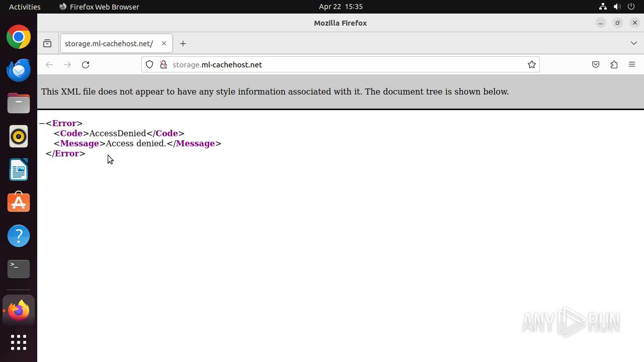List all tabs dropdown chevron
Image resolution: width=644 pixels, height=362 pixels.
pyautogui.click(x=634, y=43)
